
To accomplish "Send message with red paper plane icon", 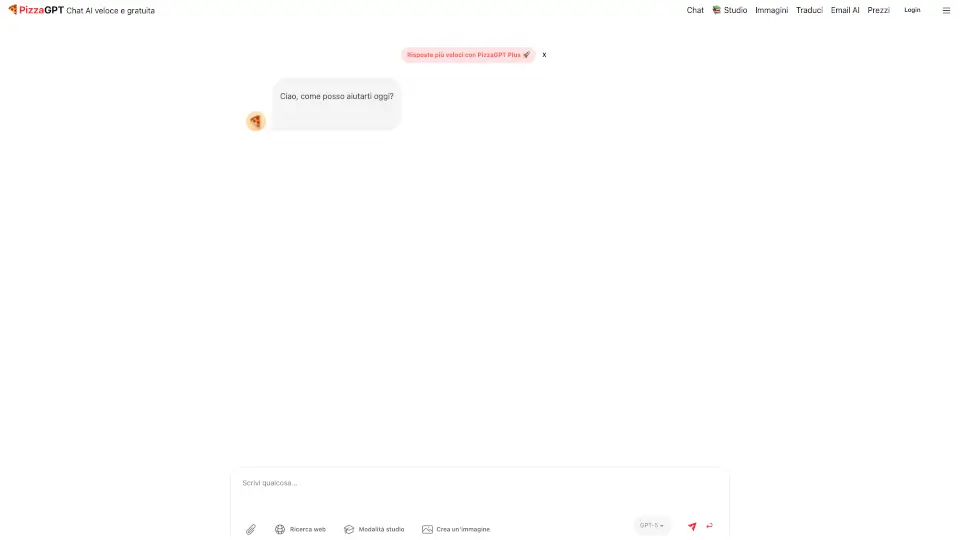I will pyautogui.click(x=692, y=527).
